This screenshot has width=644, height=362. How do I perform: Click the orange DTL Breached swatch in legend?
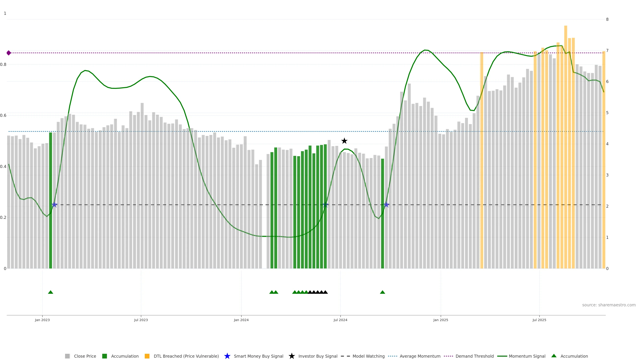(147, 356)
